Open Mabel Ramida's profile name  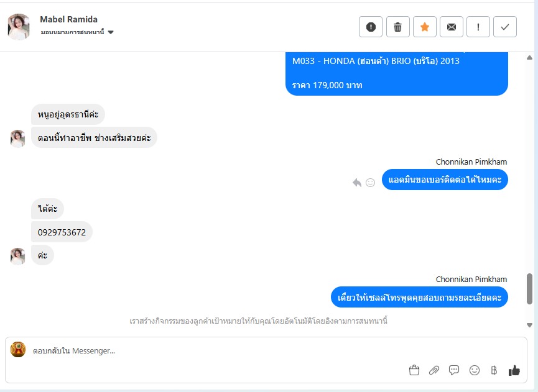(68, 19)
